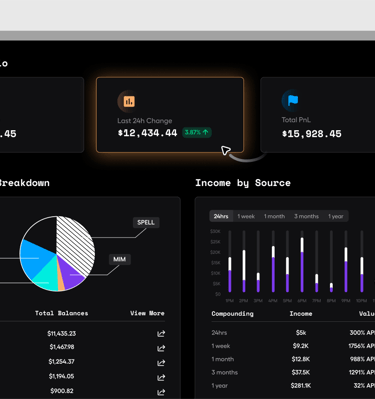
Task: Open share link for $1,194.05 balance
Action: pyautogui.click(x=161, y=377)
